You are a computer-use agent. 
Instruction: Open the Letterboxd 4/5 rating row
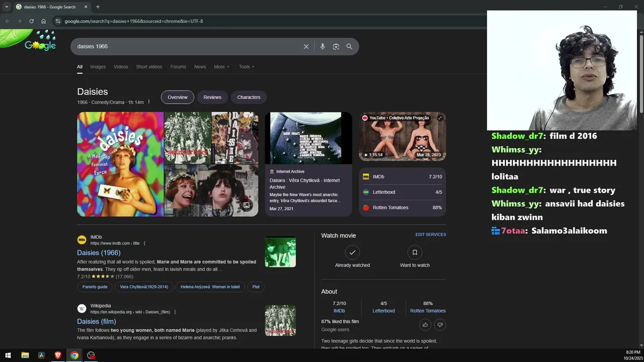403,192
